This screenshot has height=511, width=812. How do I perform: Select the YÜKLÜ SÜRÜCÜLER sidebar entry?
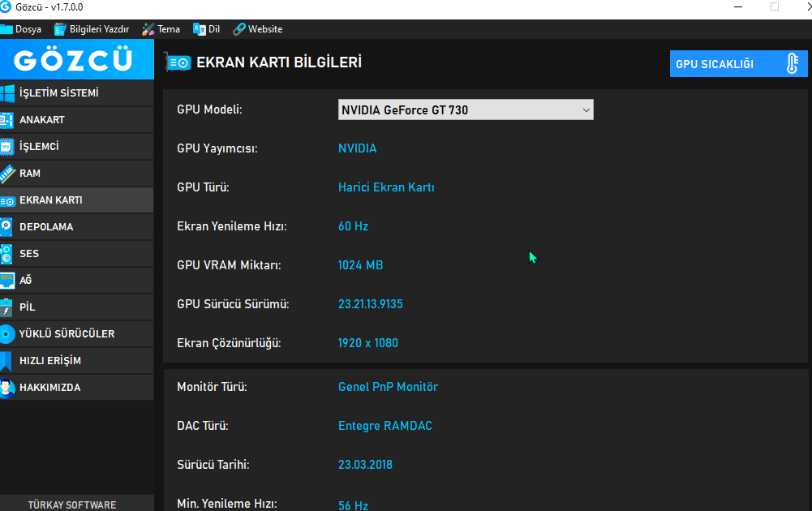[76, 334]
